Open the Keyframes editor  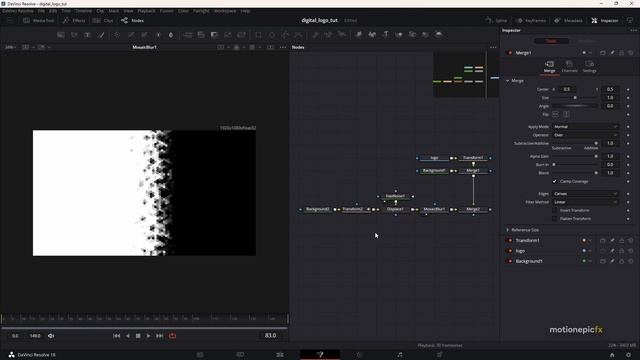531,20
